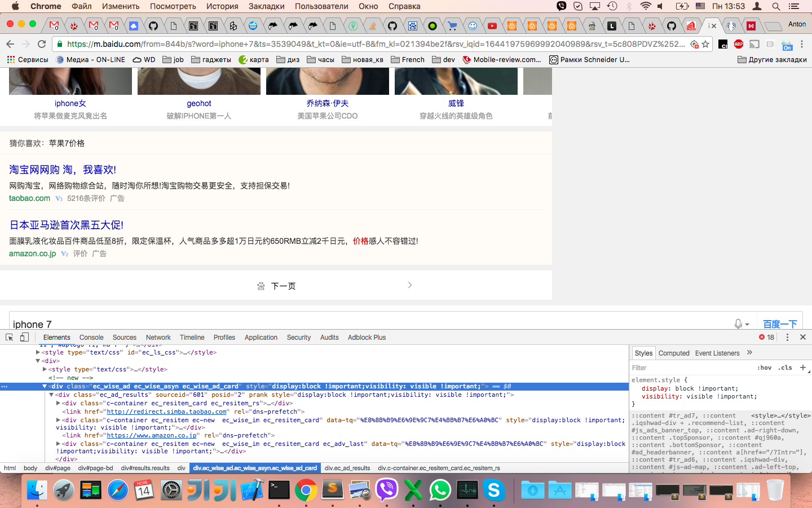Viewport: 812px width, 508px height.
Task: Open the Adblock Plus DevTools tab
Action: [x=367, y=337]
